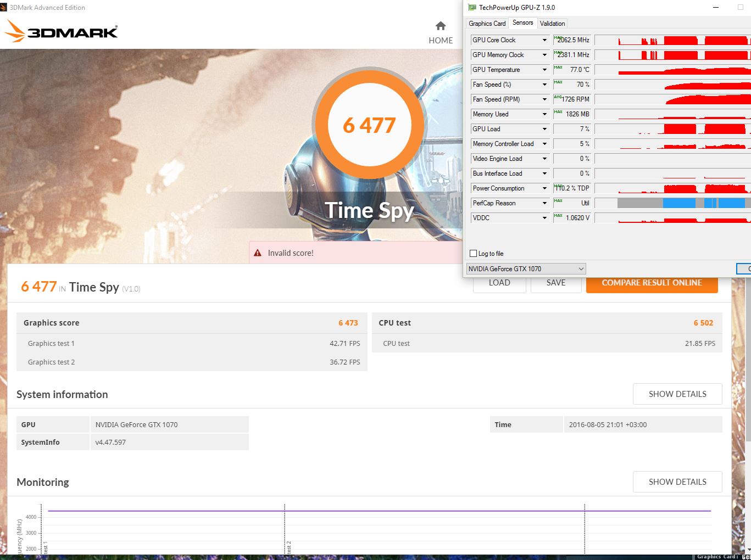Click SystemInfo version v4.47.597
This screenshot has width=751, height=560.
(x=110, y=443)
